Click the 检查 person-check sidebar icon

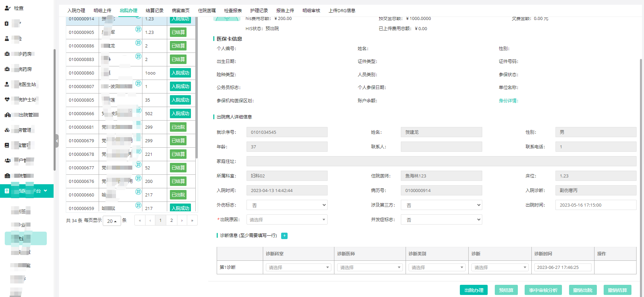[7, 8]
